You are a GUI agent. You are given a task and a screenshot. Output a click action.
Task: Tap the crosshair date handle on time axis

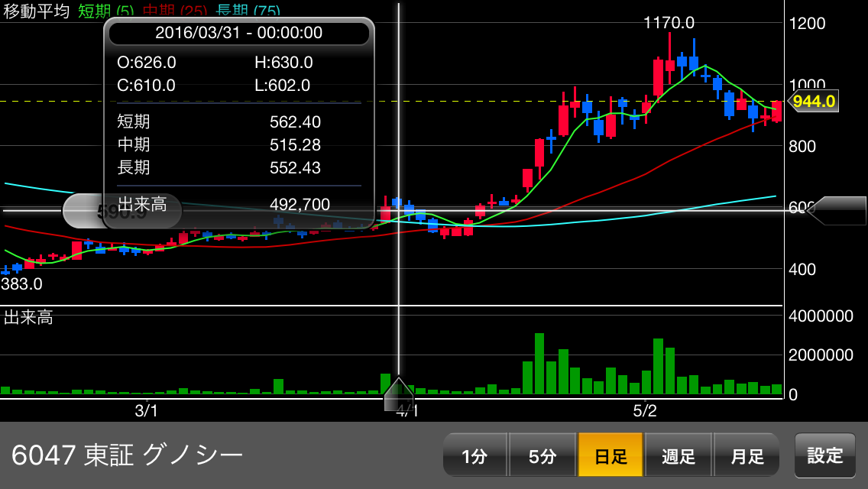pyautogui.click(x=398, y=395)
